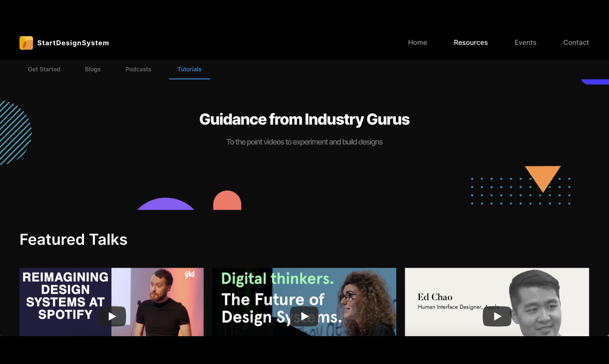The width and height of the screenshot is (609, 364).
Task: Play the Ed Chao talk video
Action: coord(497,316)
